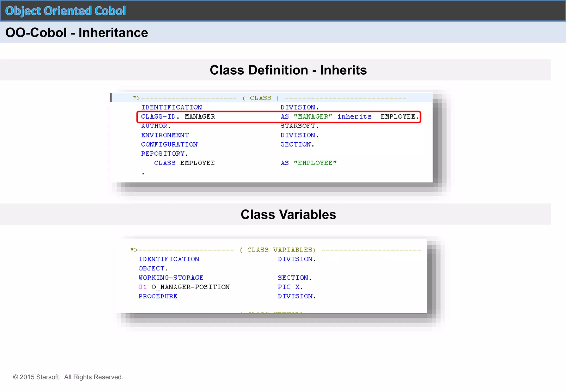Click the '( CLASS )' comment header
566x392 pixels.
(261, 98)
